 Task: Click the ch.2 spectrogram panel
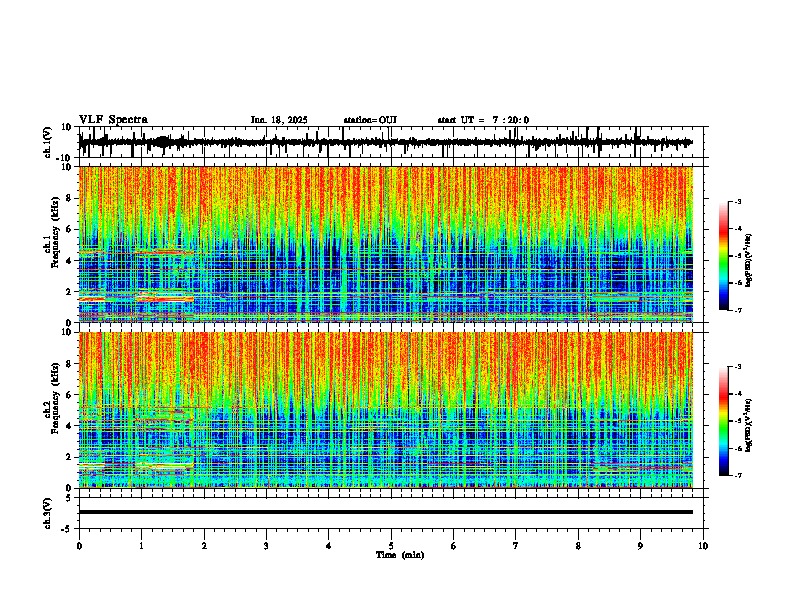pyautogui.click(x=386, y=410)
